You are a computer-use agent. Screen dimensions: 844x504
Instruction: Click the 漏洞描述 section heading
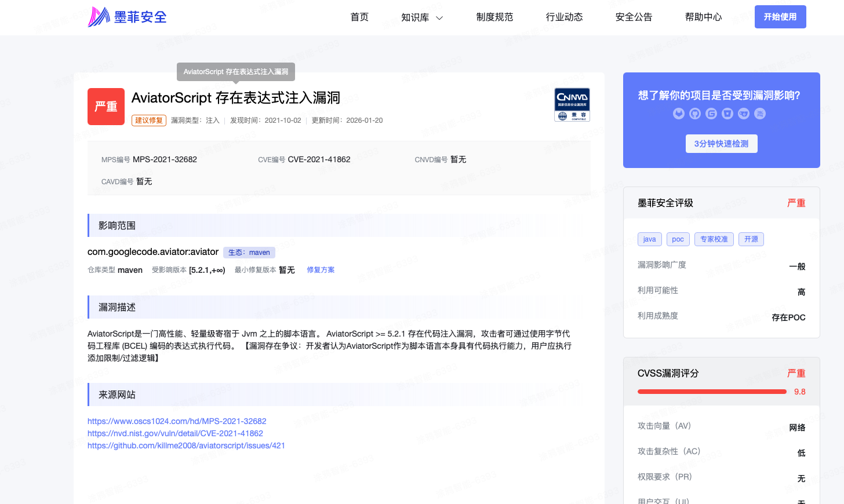click(117, 307)
